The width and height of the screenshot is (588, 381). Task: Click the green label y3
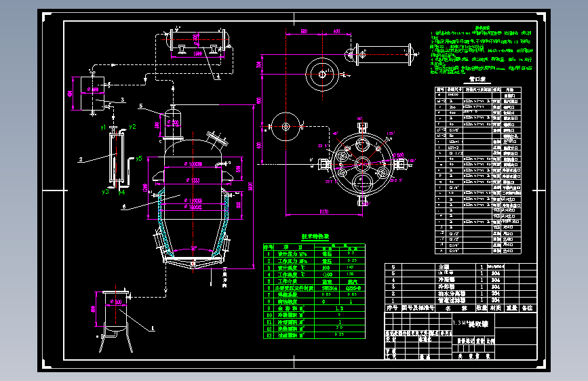tap(105, 192)
